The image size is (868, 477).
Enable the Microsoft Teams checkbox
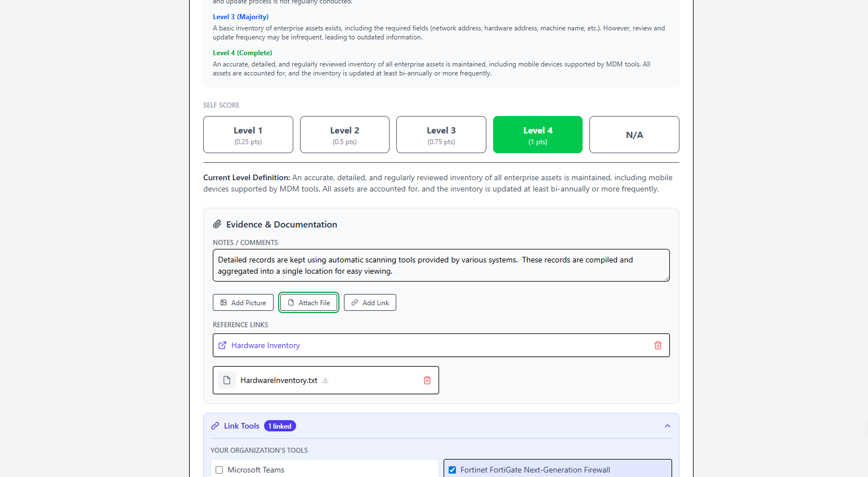click(219, 470)
